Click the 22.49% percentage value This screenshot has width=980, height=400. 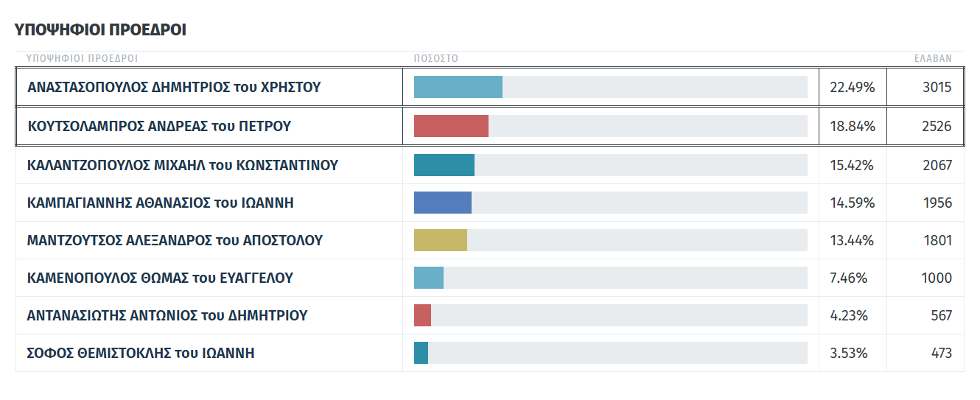click(853, 88)
